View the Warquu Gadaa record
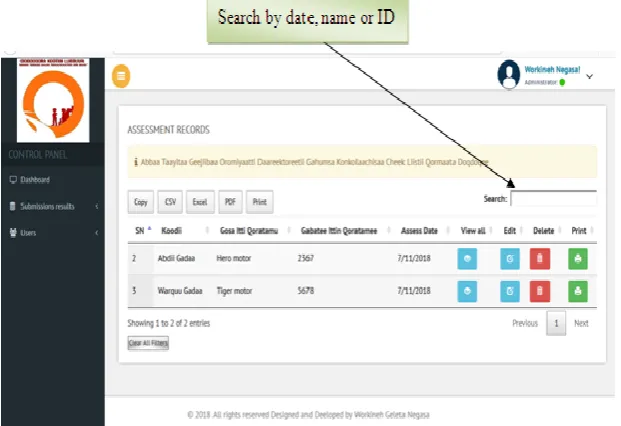 [467, 291]
